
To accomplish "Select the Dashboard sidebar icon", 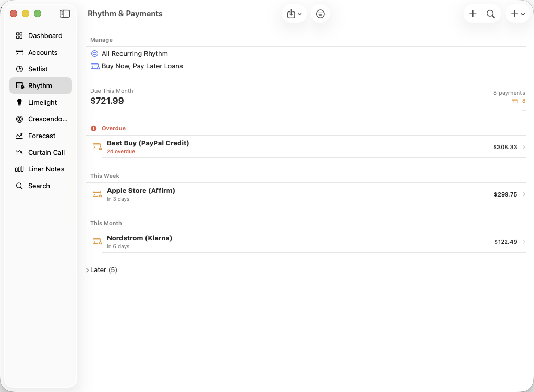I will click(20, 35).
